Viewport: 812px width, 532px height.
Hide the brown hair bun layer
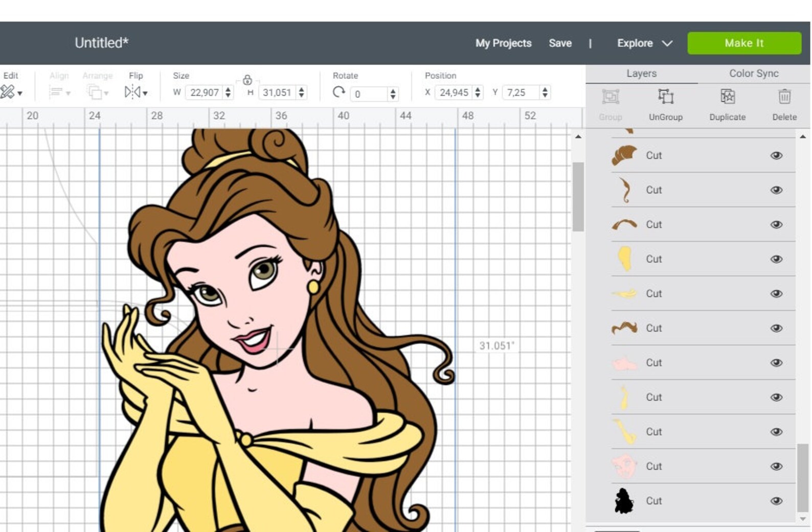coord(776,155)
